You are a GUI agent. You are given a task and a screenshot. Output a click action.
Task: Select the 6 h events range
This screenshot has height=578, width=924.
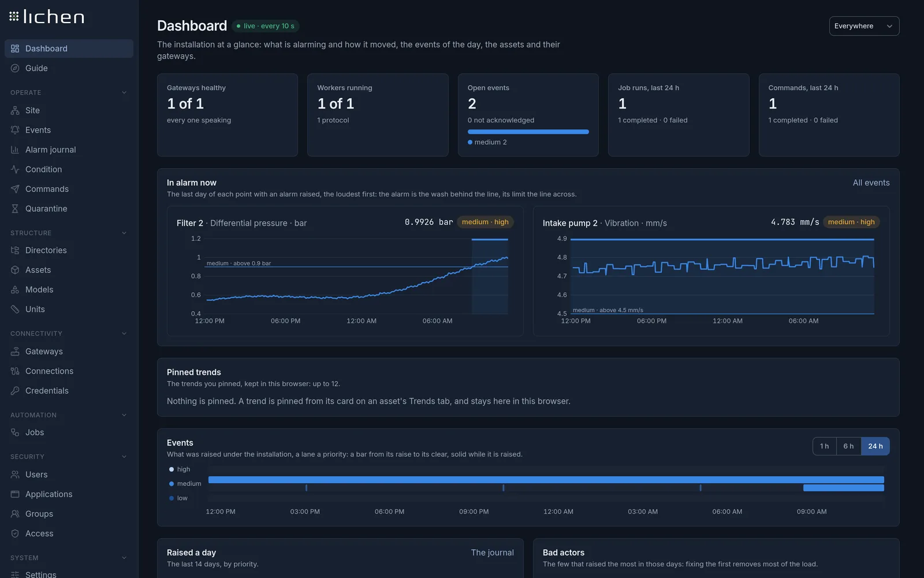tap(848, 446)
